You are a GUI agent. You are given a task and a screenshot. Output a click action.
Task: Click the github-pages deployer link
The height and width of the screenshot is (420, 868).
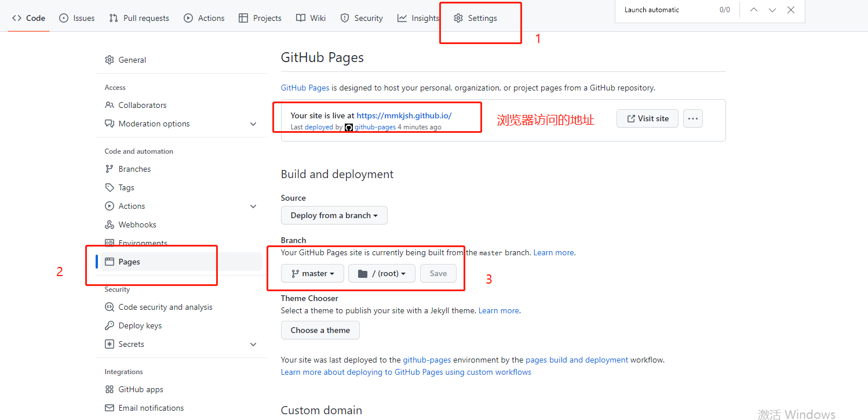coord(375,127)
